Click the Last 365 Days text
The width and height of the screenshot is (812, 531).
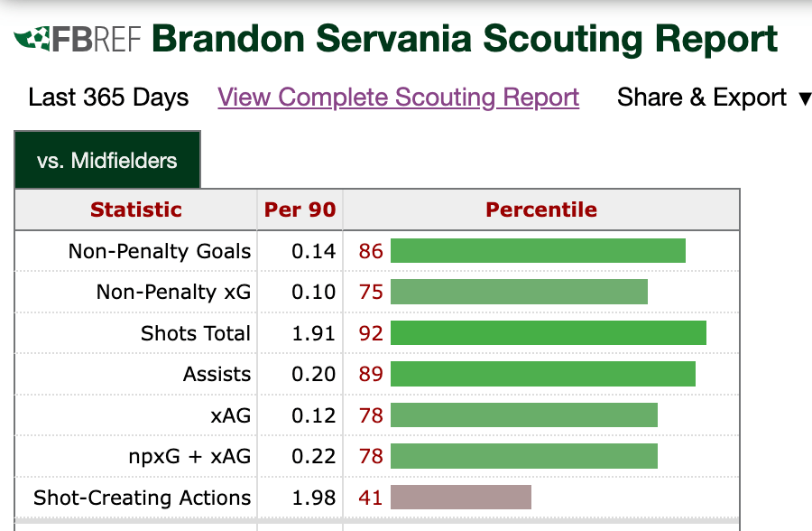click(x=108, y=98)
